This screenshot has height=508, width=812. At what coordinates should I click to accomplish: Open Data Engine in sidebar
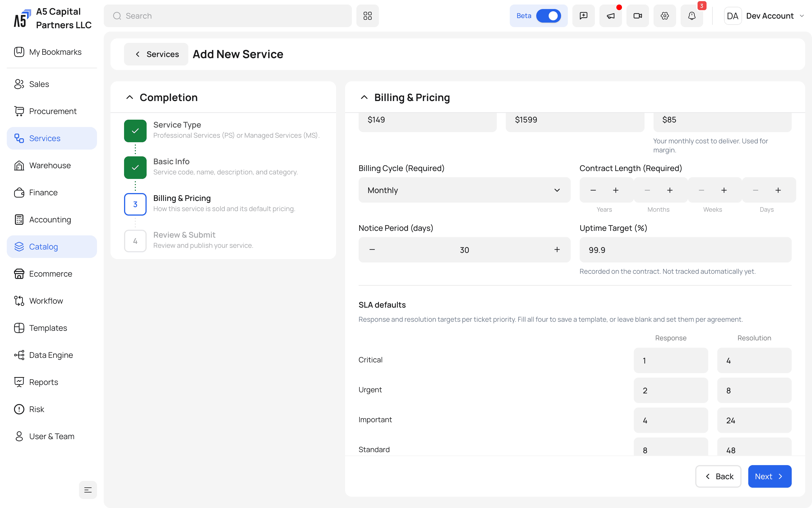pyautogui.click(x=52, y=355)
